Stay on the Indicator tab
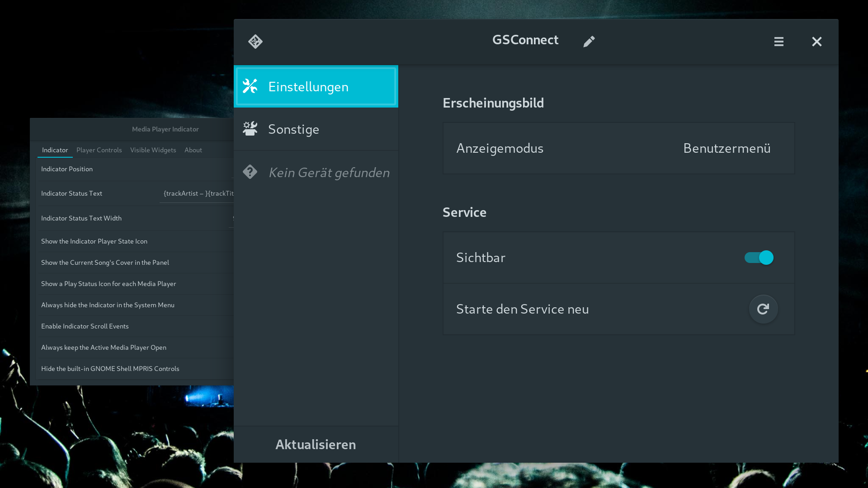Viewport: 868px width, 488px height. click(55, 150)
